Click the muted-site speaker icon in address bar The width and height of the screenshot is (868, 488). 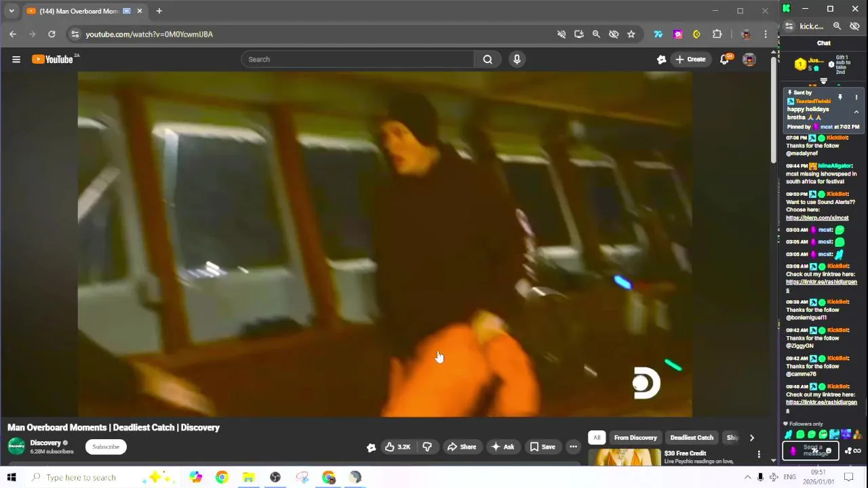pos(561,34)
